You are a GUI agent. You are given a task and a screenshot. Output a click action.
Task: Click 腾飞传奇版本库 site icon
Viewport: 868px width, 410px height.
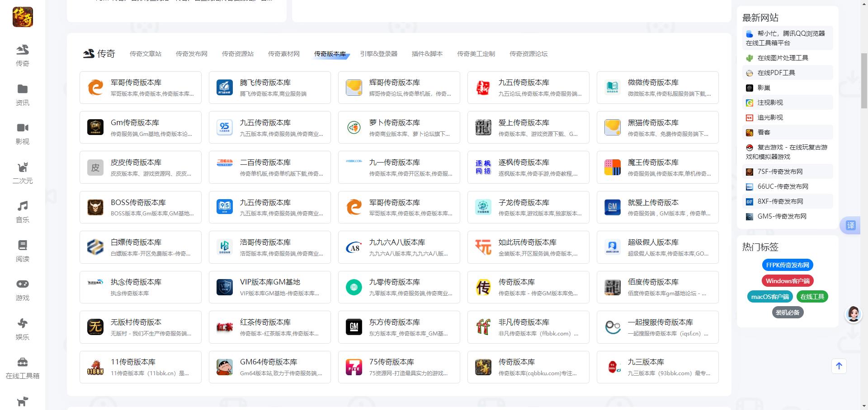click(225, 87)
